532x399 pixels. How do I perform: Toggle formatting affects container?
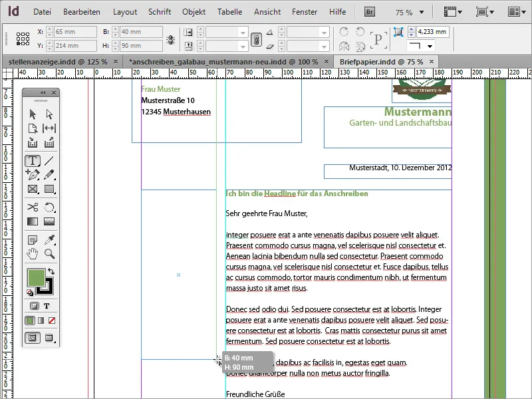(x=35, y=306)
